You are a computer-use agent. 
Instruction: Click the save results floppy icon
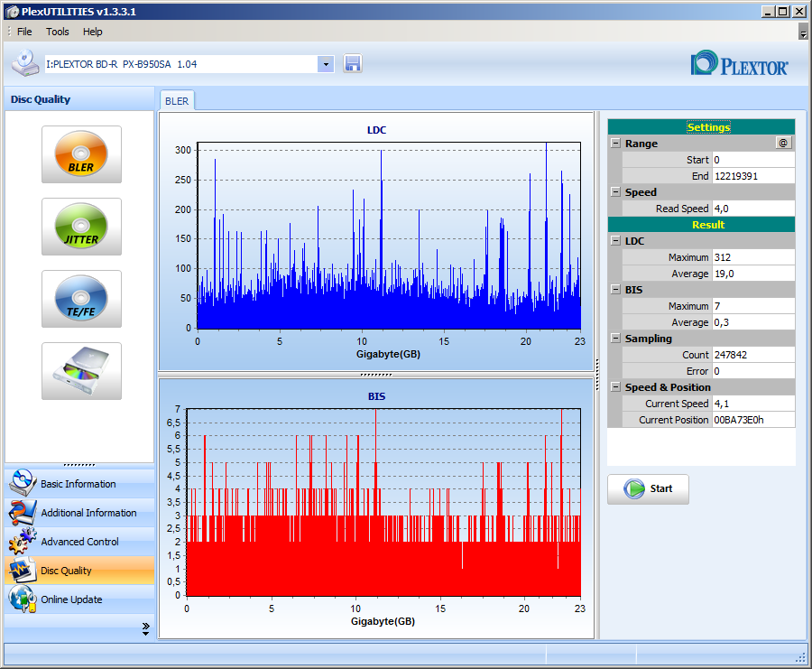point(353,64)
